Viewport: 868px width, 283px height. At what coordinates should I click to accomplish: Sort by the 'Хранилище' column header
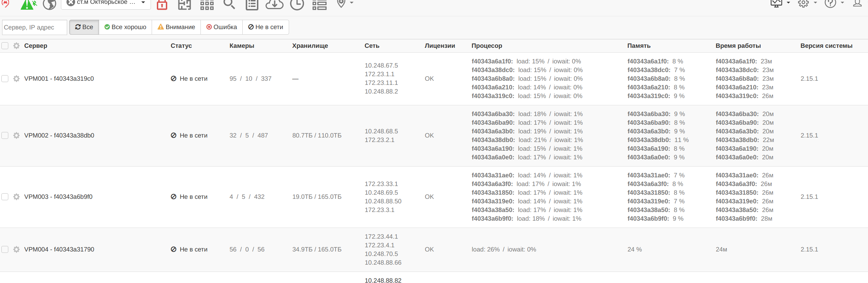310,46
